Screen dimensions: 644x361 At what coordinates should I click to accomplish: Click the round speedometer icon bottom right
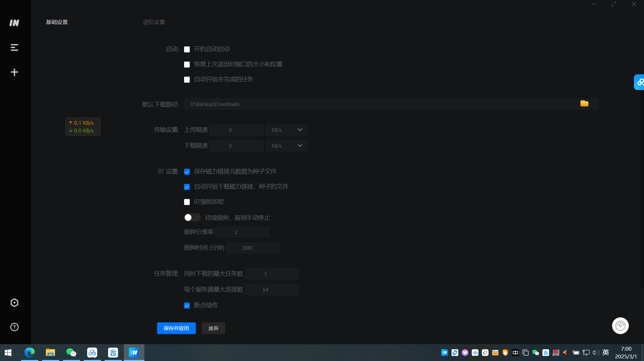click(620, 326)
